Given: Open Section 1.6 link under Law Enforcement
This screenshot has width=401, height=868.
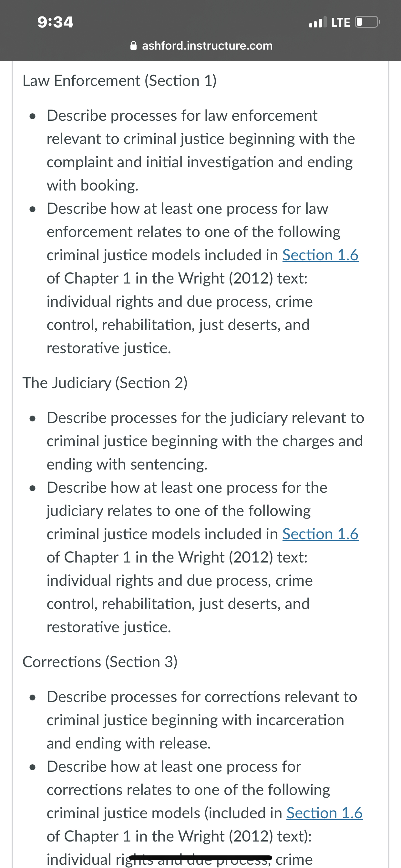Looking at the screenshot, I should (x=321, y=255).
